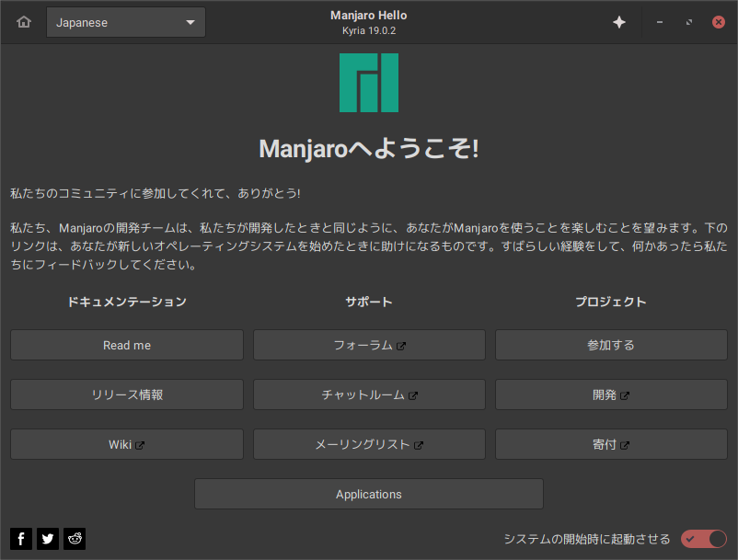Open the Reddit social icon
Image resolution: width=738 pixels, height=560 pixels.
(75, 538)
